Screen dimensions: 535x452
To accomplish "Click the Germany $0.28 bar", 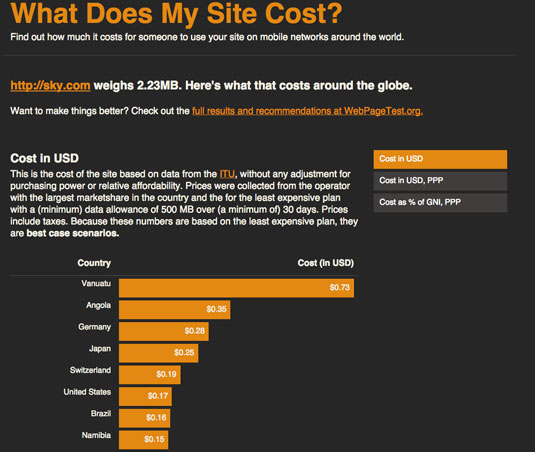I will click(164, 331).
